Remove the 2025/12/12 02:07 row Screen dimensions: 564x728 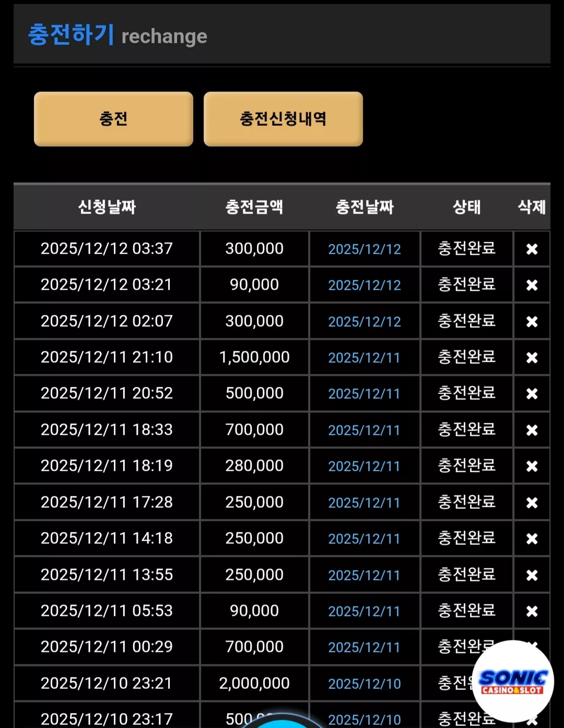(x=532, y=321)
